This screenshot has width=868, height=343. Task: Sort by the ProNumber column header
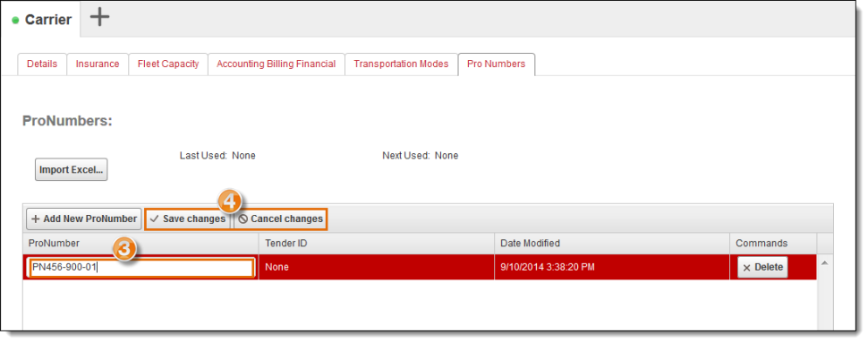140,244
